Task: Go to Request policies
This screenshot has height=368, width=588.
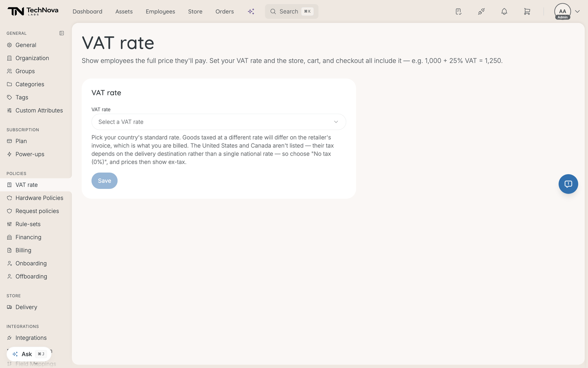Action: [36, 211]
